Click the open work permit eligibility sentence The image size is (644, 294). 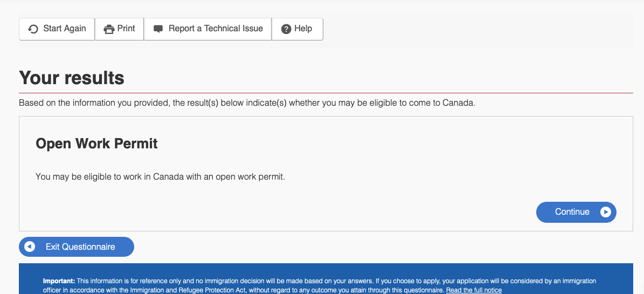pyautogui.click(x=160, y=177)
